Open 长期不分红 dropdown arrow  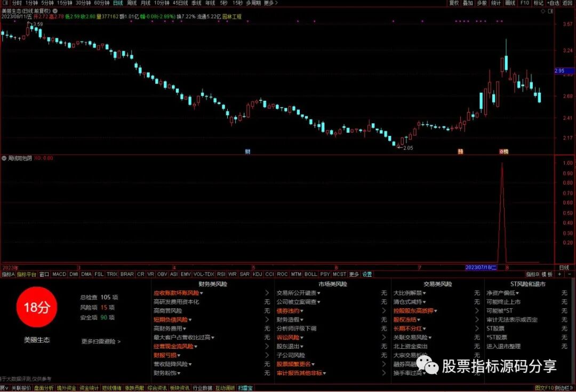(x=424, y=329)
